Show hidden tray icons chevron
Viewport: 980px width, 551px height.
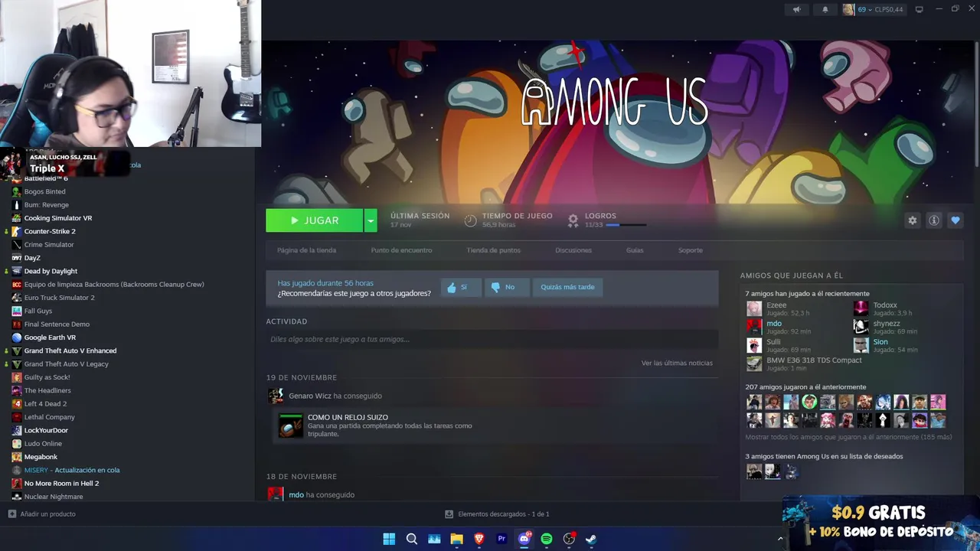pos(780,539)
